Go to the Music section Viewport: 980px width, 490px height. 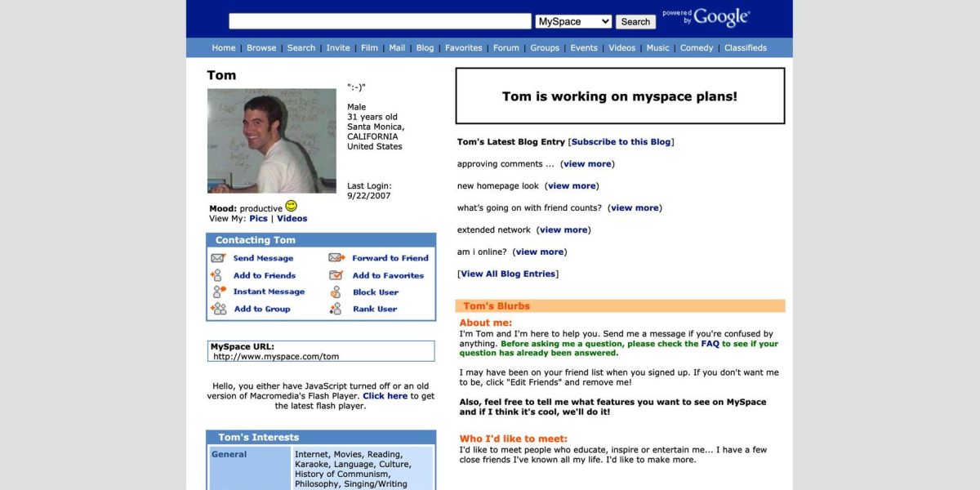click(x=657, y=47)
